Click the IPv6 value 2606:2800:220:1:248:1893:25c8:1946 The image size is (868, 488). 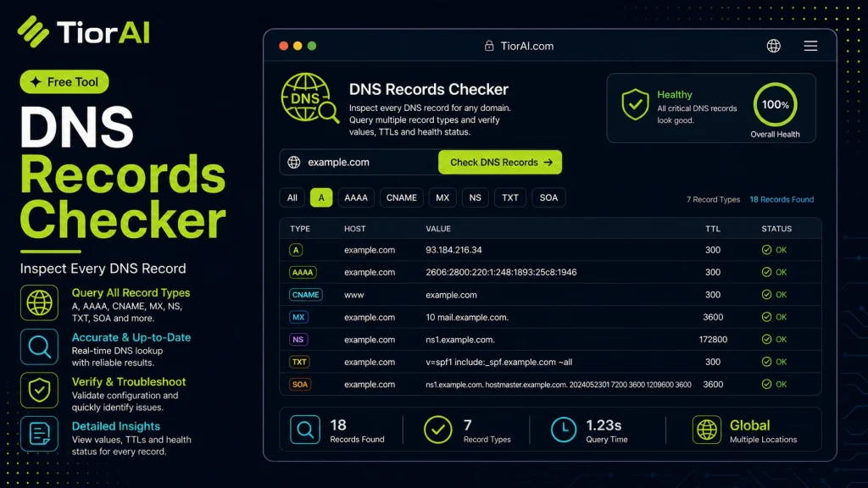click(501, 272)
